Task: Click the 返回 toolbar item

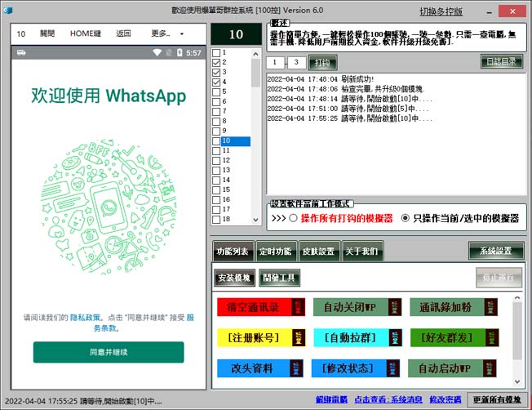Action: pos(123,33)
